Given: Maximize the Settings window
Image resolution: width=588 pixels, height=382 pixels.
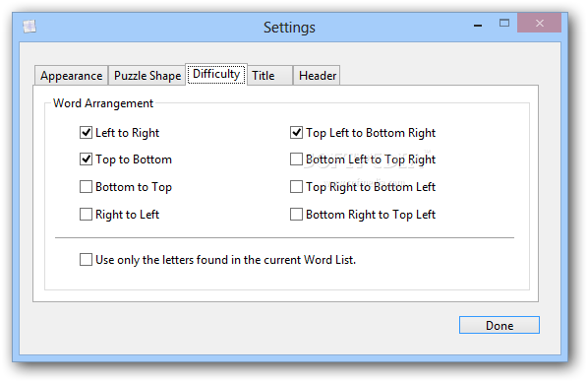Looking at the screenshot, I should click(504, 24).
